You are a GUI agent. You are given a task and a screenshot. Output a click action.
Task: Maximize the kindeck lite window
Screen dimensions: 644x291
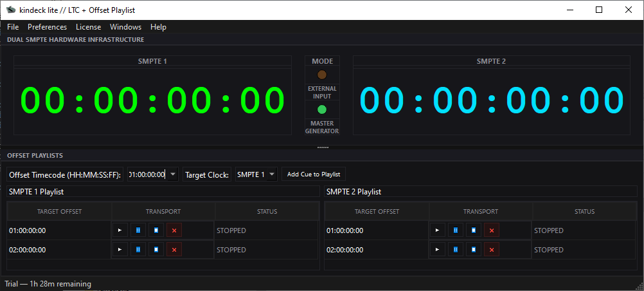pyautogui.click(x=599, y=10)
